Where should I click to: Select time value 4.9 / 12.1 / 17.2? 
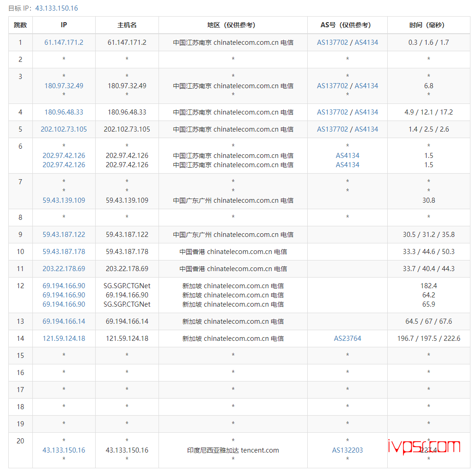[x=429, y=112]
